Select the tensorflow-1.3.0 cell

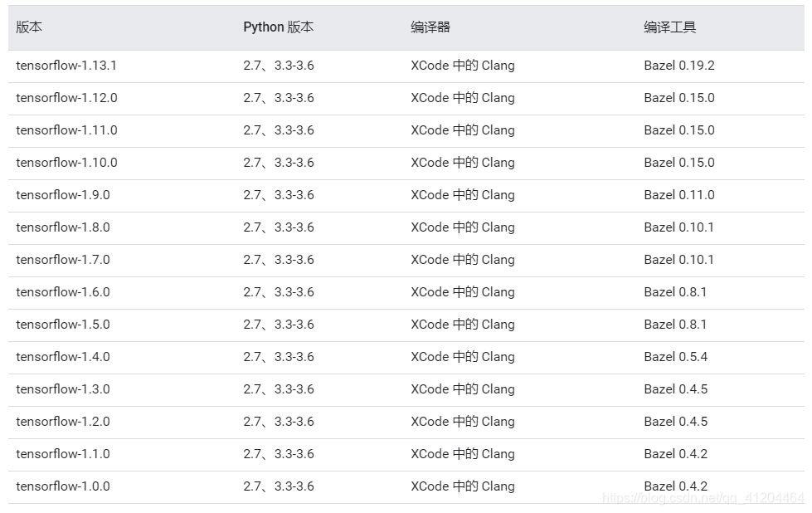click(x=63, y=389)
